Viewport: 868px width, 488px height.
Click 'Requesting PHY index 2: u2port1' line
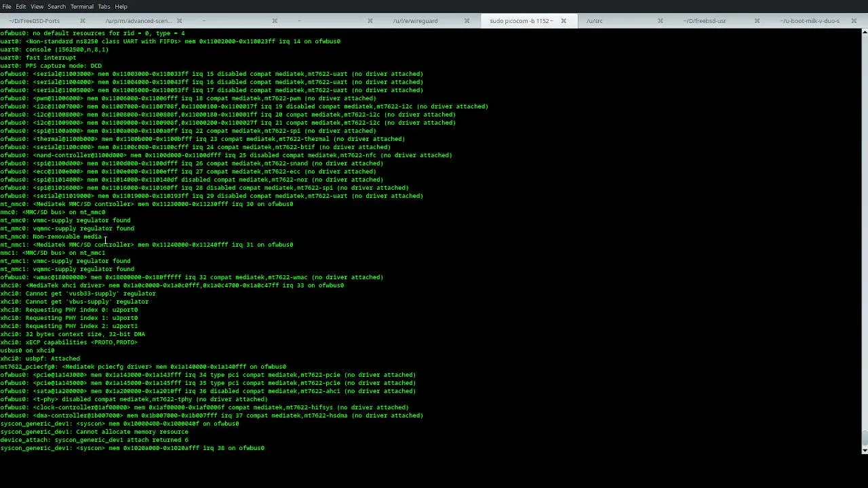click(68, 326)
